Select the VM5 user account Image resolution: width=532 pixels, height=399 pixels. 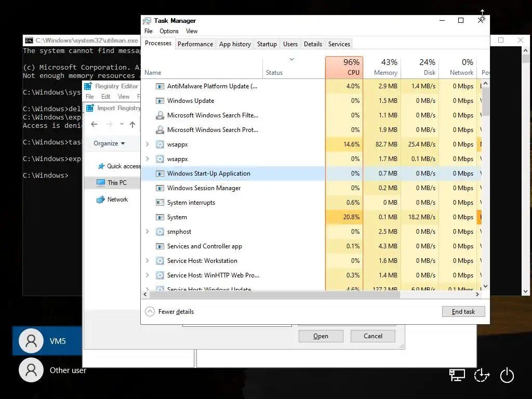(x=47, y=341)
